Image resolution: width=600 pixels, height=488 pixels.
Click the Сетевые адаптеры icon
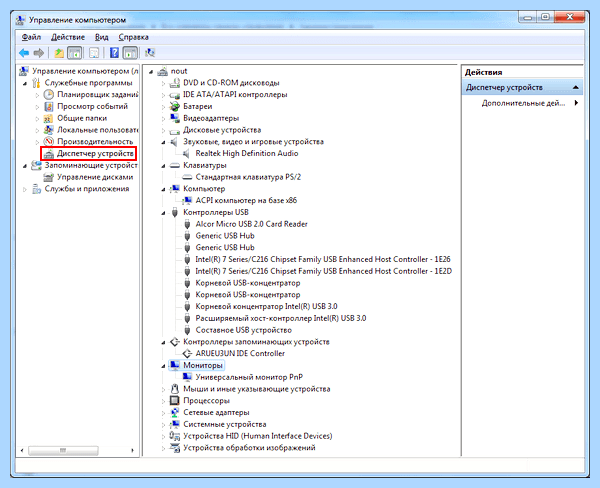tap(175, 413)
